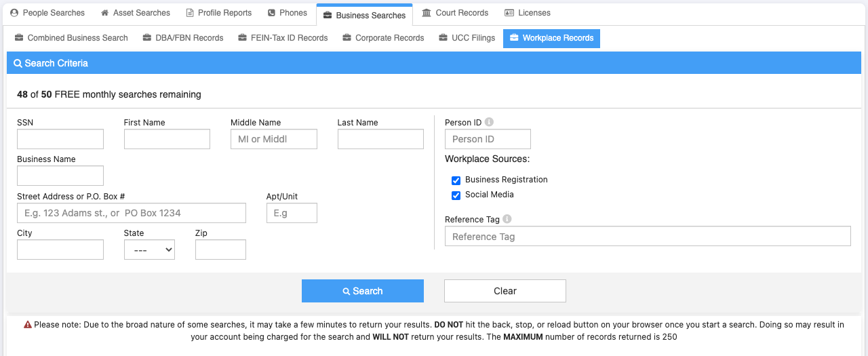Open the FEIN-Tax ID Records sub-tab
This screenshot has width=868, height=356.
click(283, 38)
